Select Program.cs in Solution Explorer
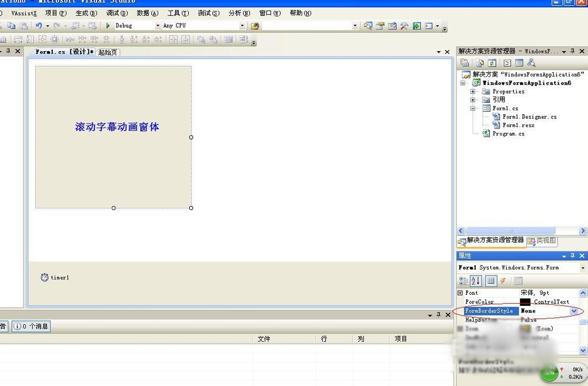 [x=508, y=134]
